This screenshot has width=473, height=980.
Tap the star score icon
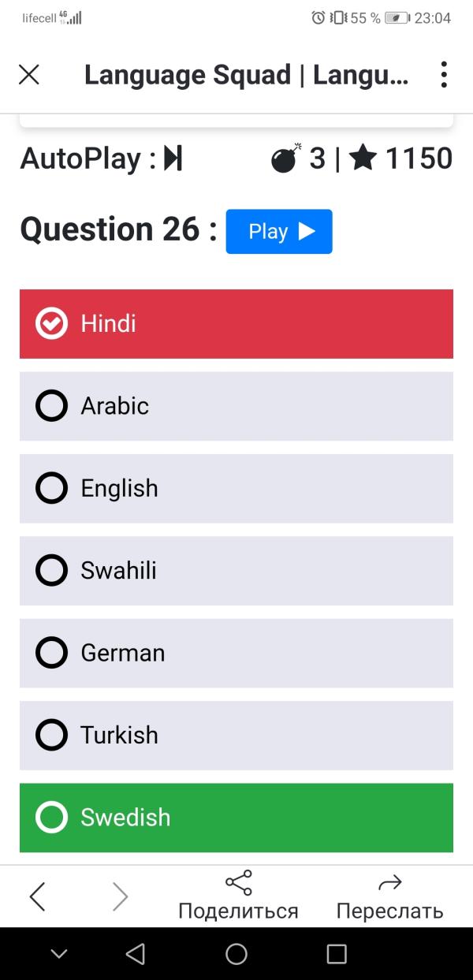point(363,158)
